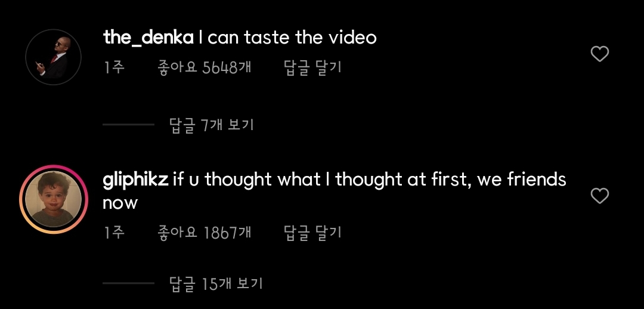Viewport: 644px width, 309px height.
Task: Expand '답글 7개 보기' replies
Action: pyautogui.click(x=212, y=125)
